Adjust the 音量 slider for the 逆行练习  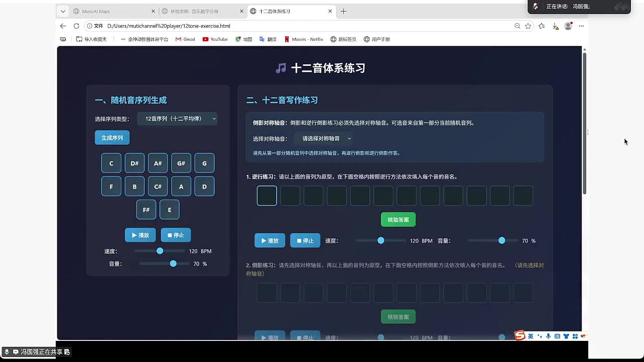(x=493, y=241)
